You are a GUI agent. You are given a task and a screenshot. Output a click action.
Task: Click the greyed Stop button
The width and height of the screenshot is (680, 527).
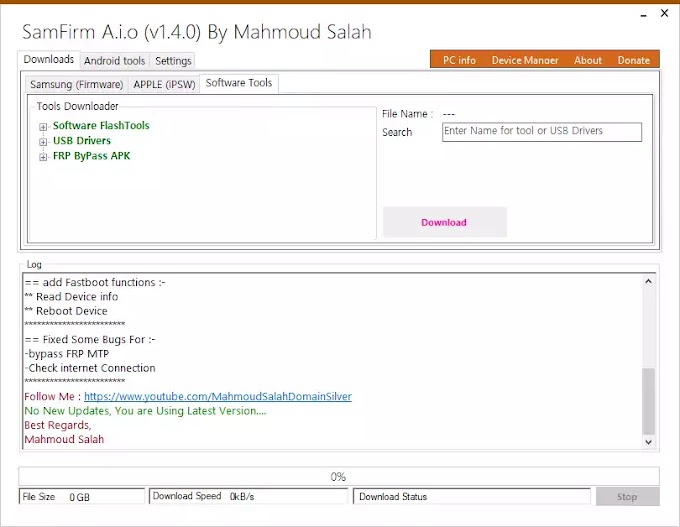tap(627, 497)
